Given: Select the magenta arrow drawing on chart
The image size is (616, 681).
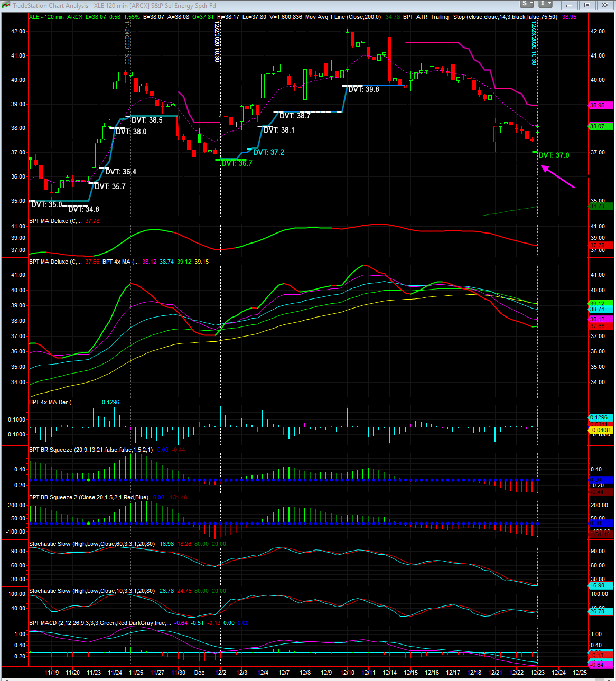Looking at the screenshot, I should 557,177.
